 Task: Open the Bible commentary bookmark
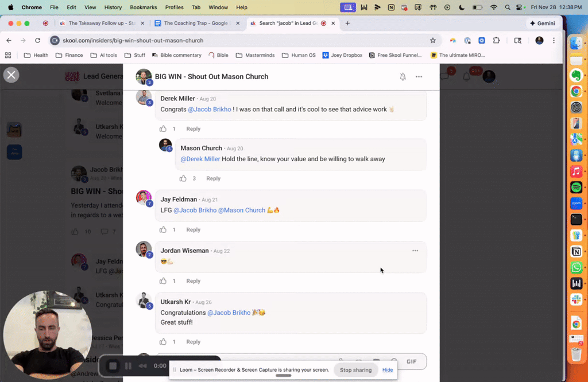pos(177,56)
